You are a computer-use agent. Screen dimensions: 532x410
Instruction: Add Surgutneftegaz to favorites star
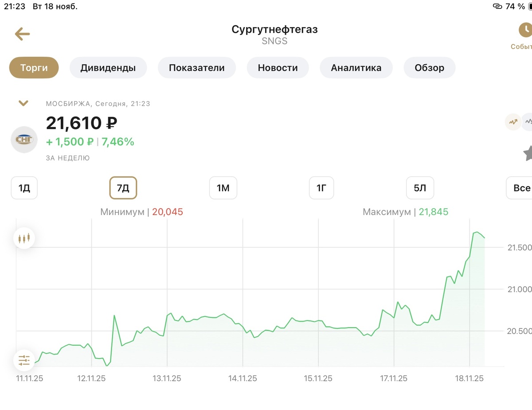tap(528, 153)
